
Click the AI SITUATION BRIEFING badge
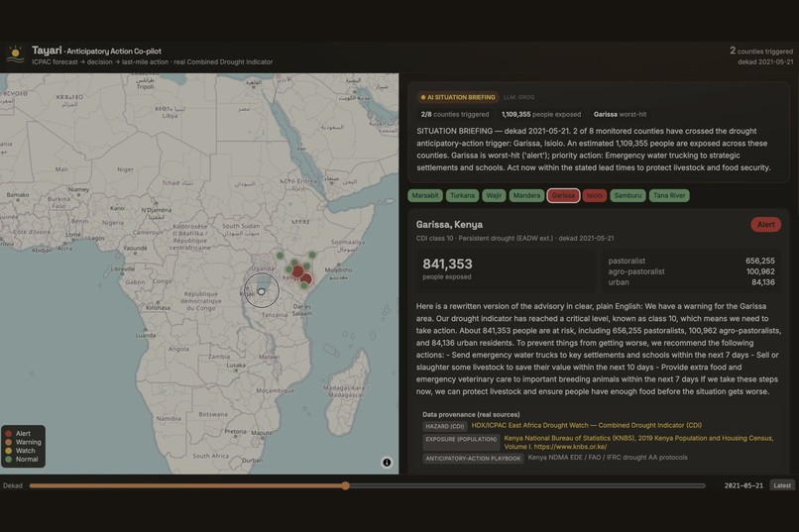458,97
